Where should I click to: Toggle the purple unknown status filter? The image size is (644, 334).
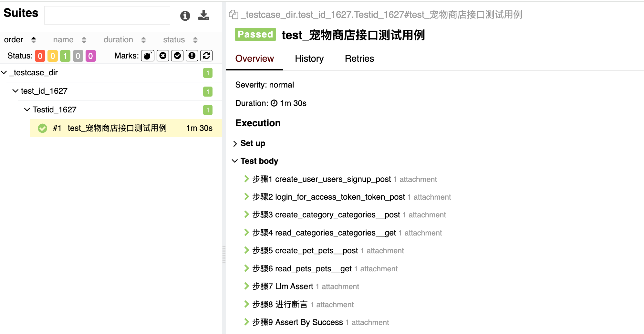tap(90, 56)
